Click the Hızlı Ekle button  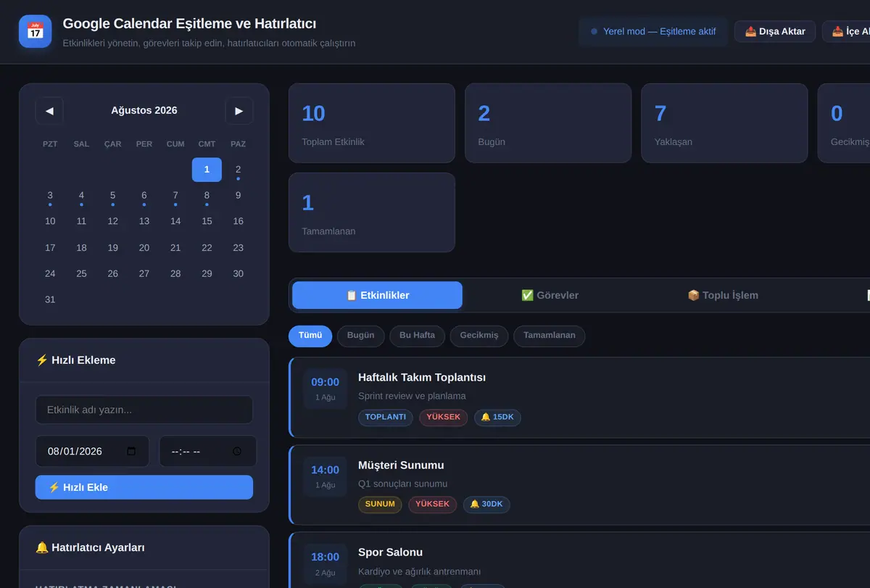tap(144, 487)
